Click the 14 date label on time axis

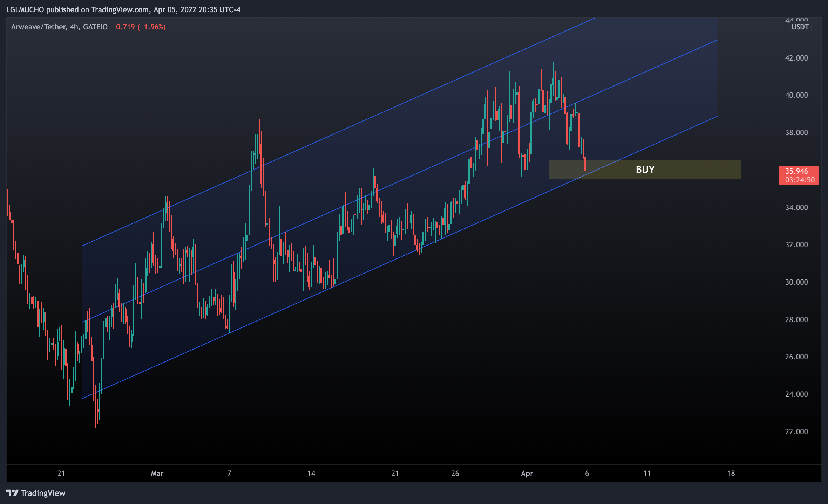(311, 474)
